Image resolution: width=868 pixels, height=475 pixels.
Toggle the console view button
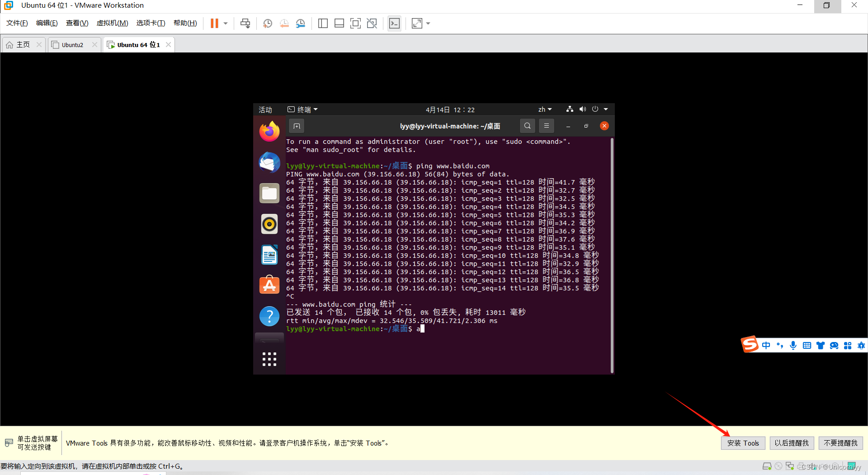[x=394, y=24]
